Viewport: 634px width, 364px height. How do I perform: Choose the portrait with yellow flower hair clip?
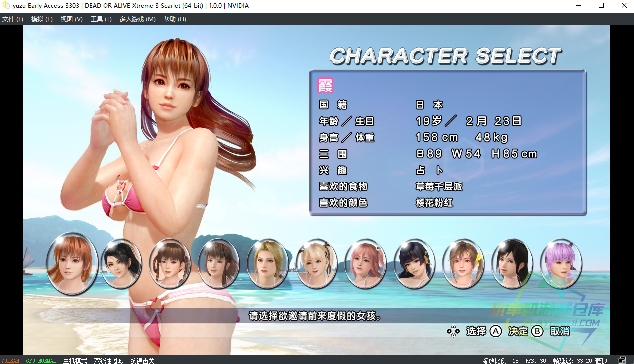463,264
